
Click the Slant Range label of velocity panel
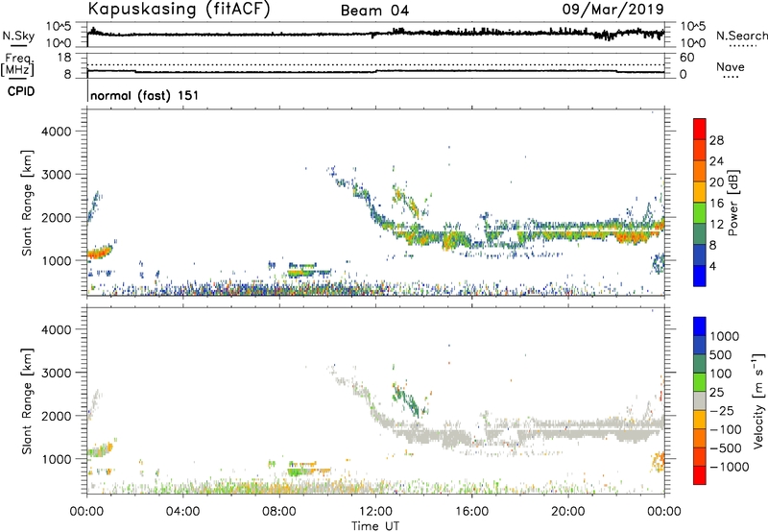pos(27,401)
